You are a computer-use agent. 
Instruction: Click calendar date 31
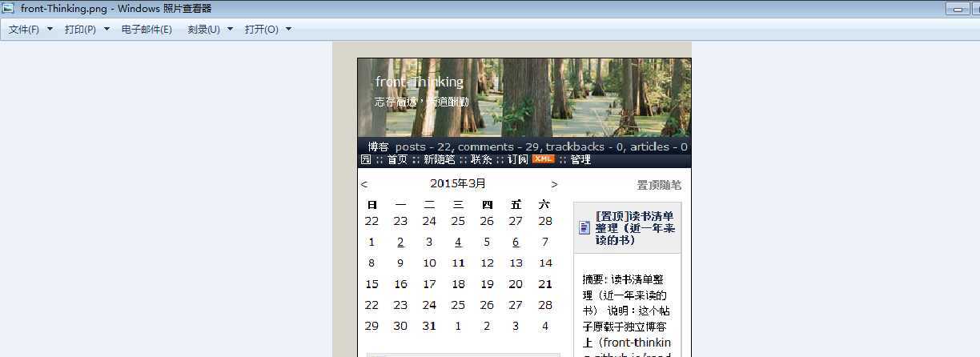(x=429, y=326)
